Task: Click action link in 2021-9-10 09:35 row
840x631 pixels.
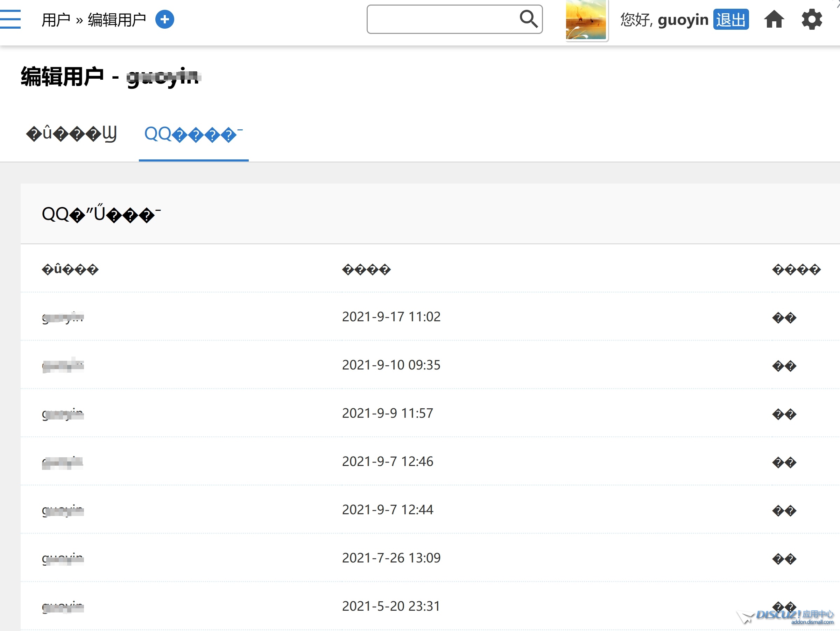Action: pos(784,366)
